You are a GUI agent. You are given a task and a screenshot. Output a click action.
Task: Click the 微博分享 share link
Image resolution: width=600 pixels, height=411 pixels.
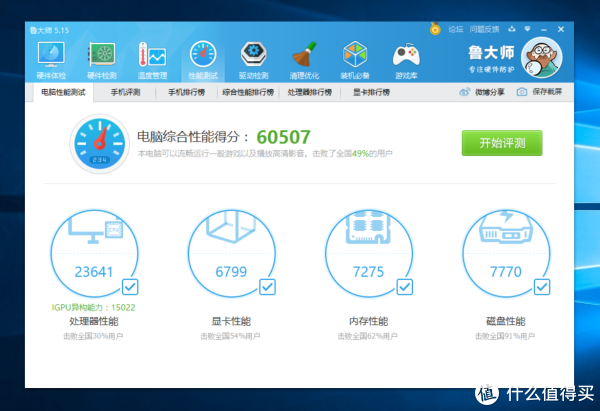tap(490, 92)
